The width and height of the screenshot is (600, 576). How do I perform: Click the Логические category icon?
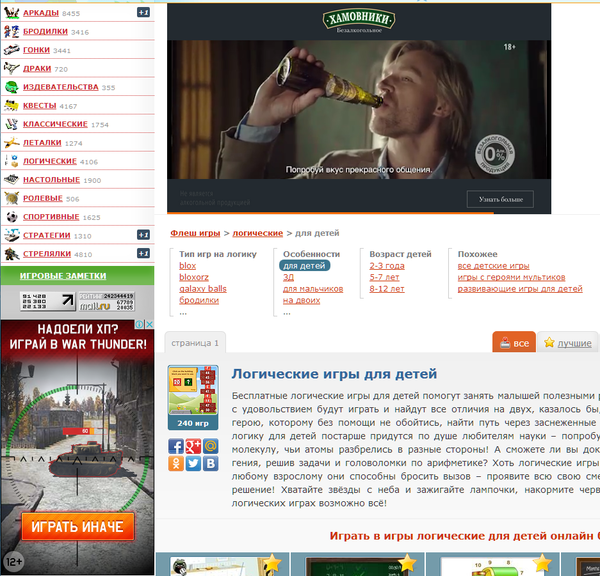click(x=11, y=161)
